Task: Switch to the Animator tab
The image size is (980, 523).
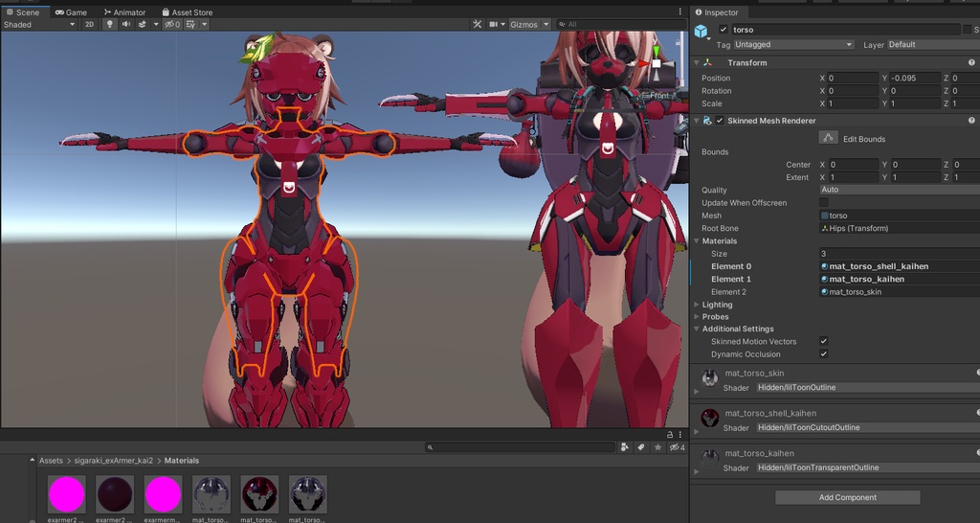Action: 124,12
